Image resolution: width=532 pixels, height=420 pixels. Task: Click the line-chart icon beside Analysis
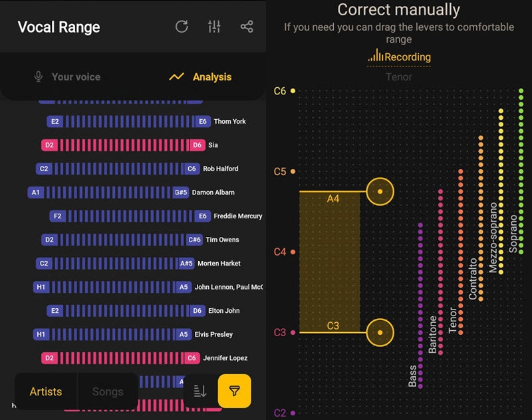click(x=176, y=77)
